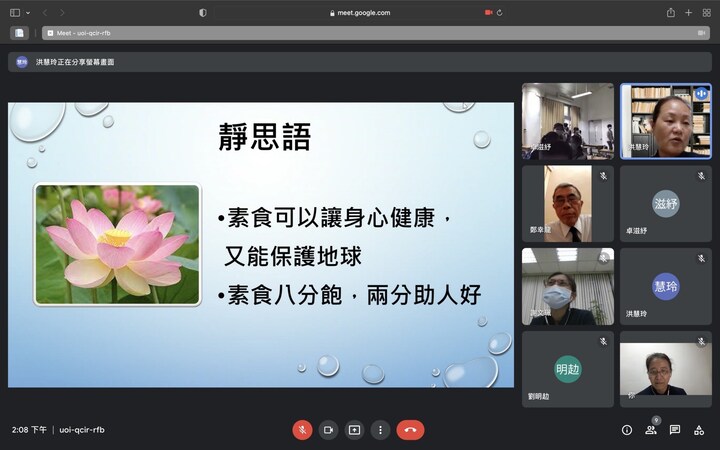The width and height of the screenshot is (720, 450).
Task: Reload the page in Safari
Action: pos(499,13)
